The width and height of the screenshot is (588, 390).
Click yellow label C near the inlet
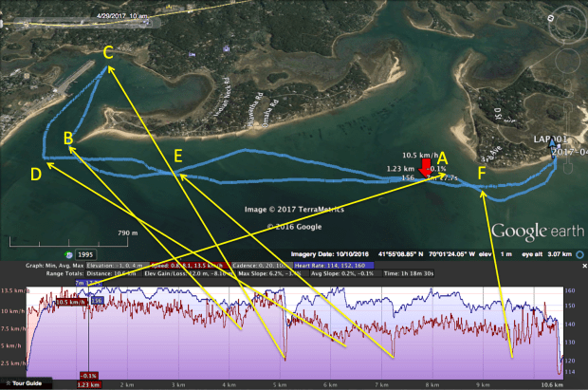click(x=108, y=52)
